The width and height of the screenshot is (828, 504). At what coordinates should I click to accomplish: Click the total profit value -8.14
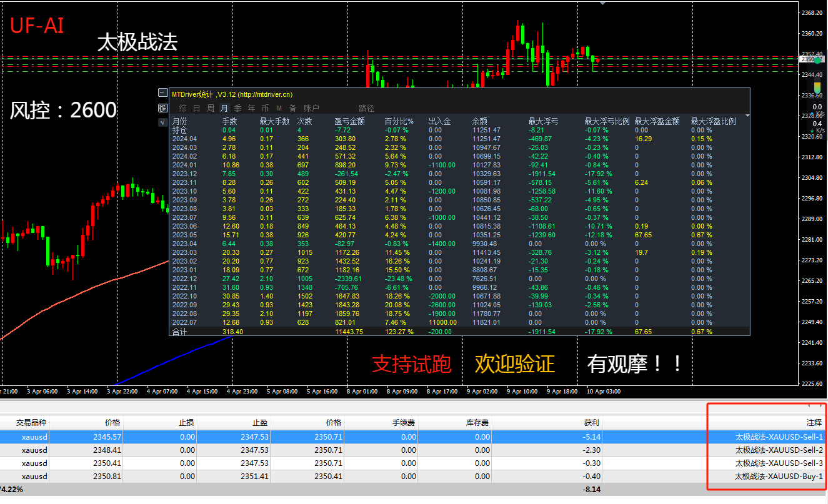click(x=591, y=490)
